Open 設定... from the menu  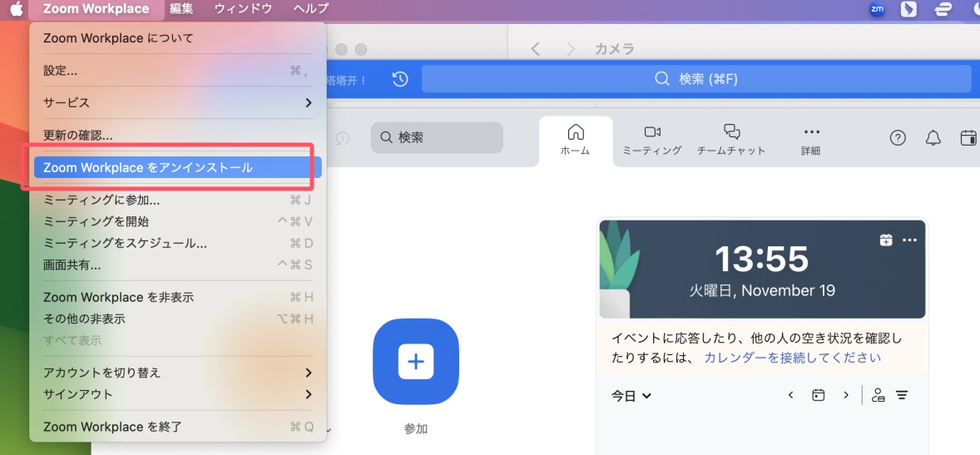177,71
